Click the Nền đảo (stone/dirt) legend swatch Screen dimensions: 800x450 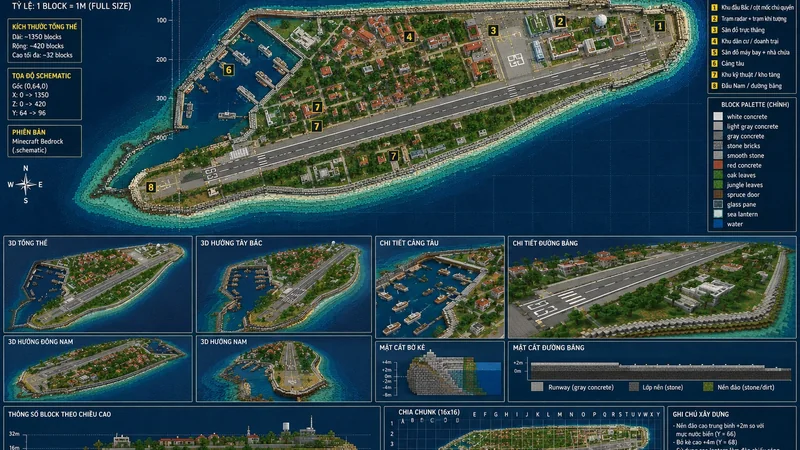point(708,387)
